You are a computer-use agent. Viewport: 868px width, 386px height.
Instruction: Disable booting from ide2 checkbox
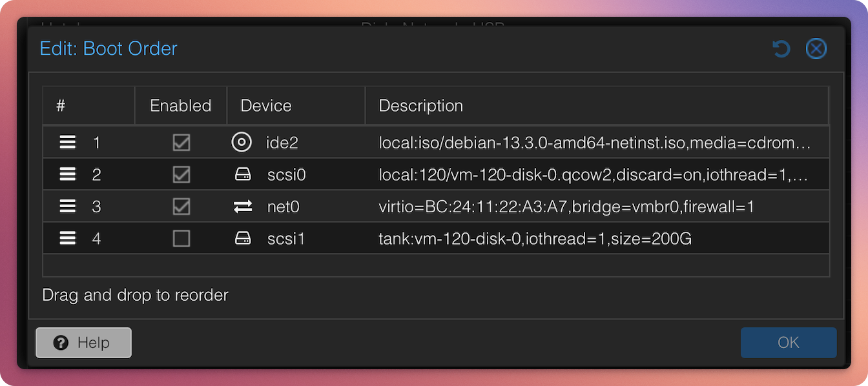[x=181, y=143]
